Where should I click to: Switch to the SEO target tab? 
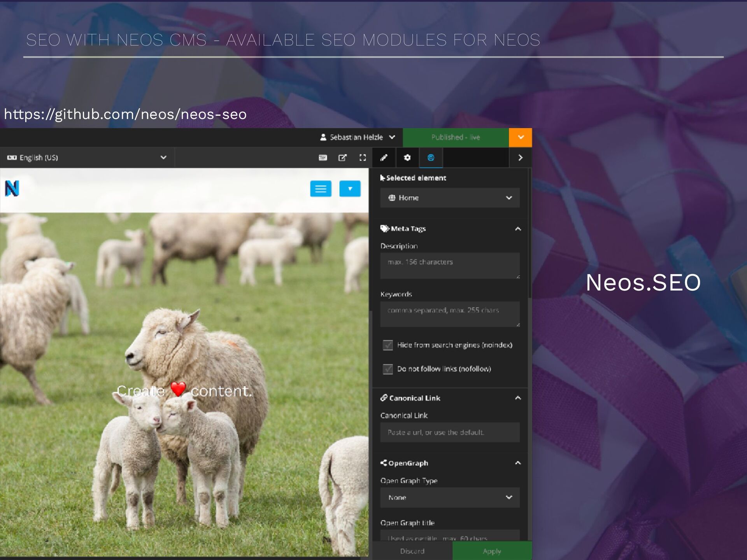431,157
